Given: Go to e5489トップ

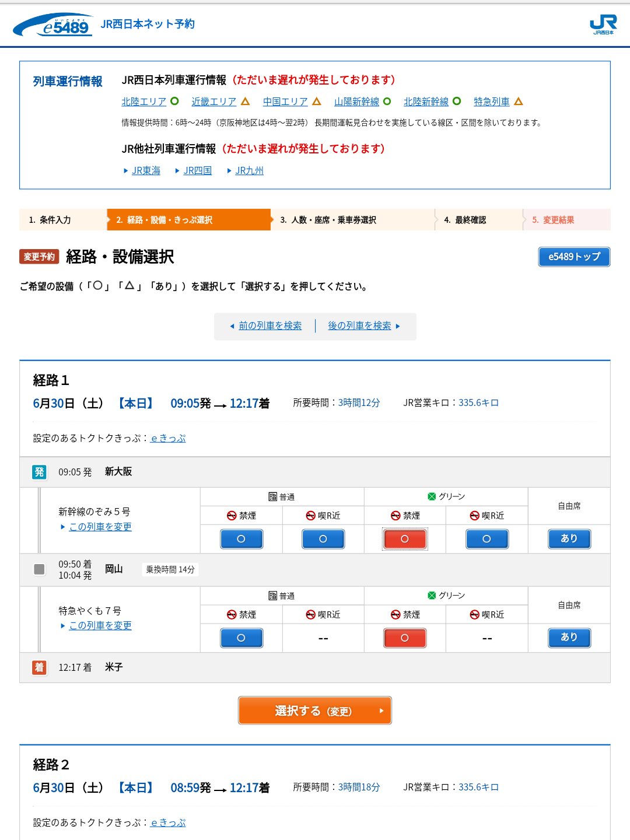Looking at the screenshot, I should (x=574, y=257).
